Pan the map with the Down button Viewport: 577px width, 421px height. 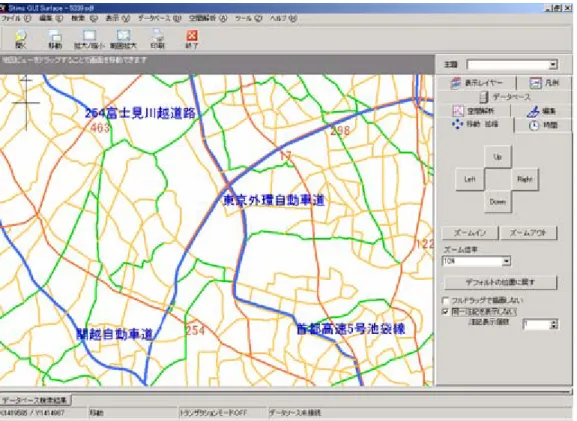[x=498, y=202]
